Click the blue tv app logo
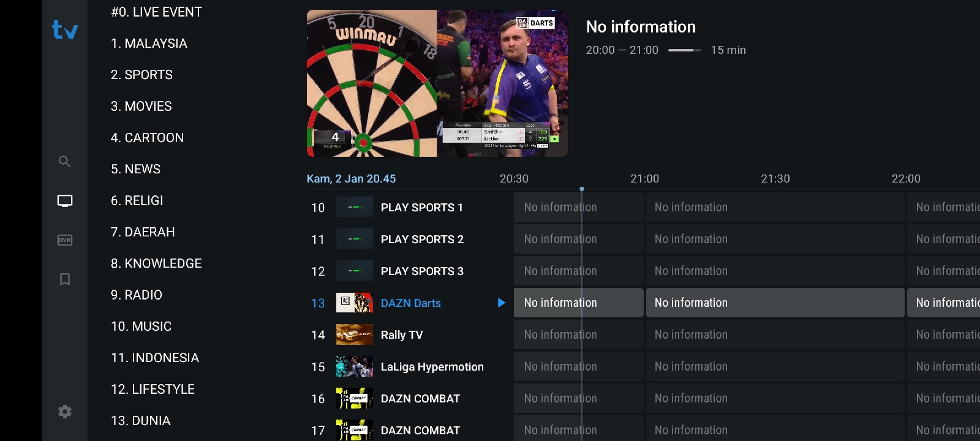The height and width of the screenshot is (441, 980). (x=65, y=29)
